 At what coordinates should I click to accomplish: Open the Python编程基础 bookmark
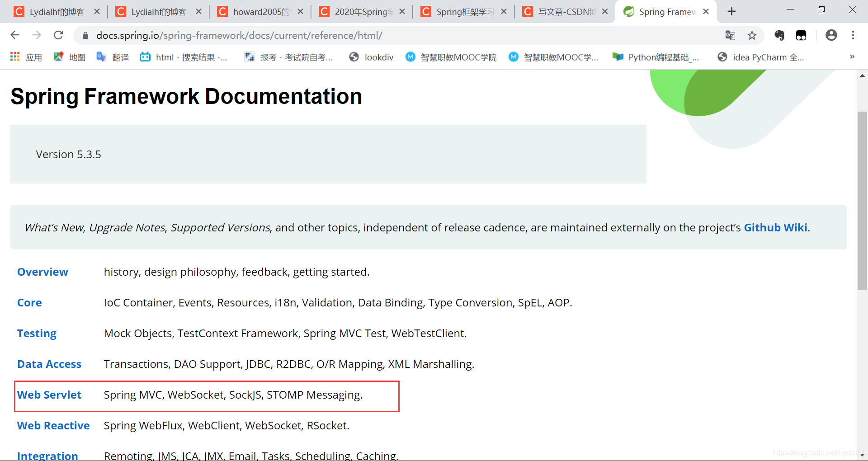coord(656,57)
